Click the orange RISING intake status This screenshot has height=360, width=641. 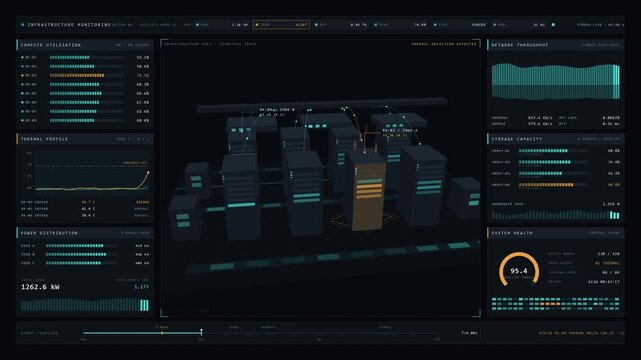pos(143,202)
